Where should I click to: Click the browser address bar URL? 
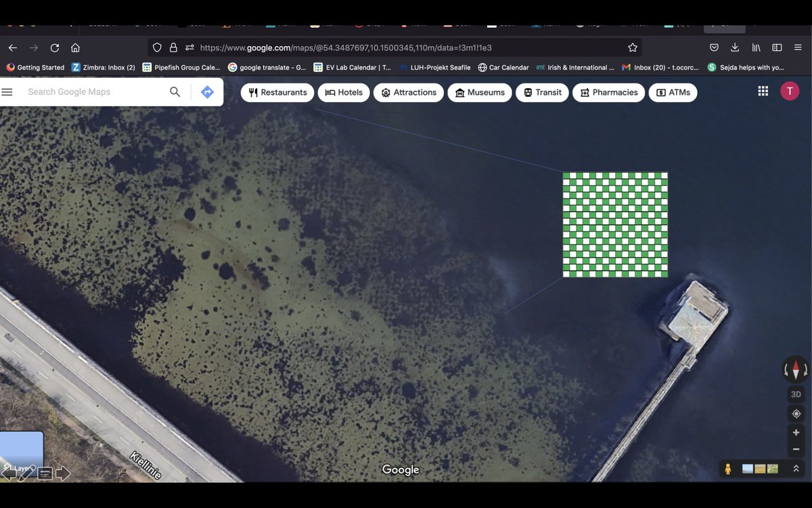pos(346,47)
